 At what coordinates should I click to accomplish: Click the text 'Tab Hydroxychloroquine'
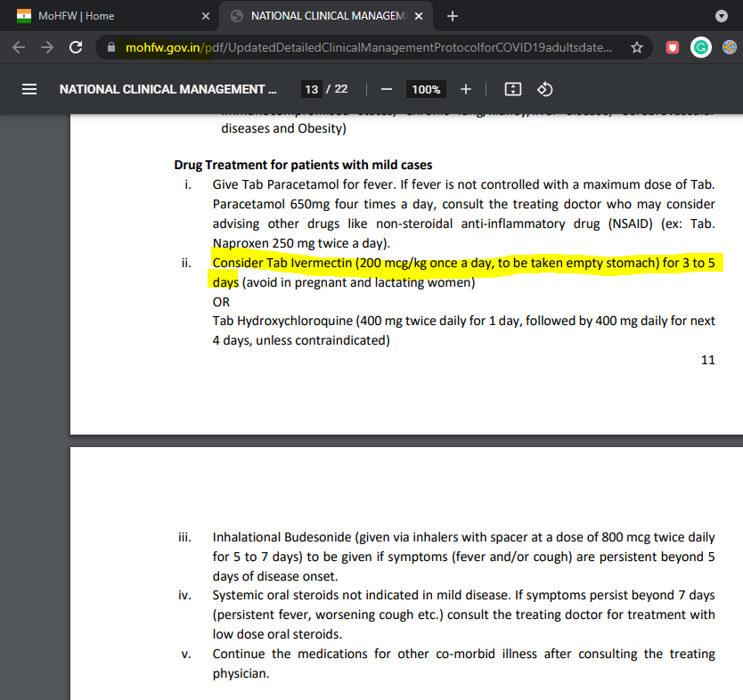click(x=282, y=322)
